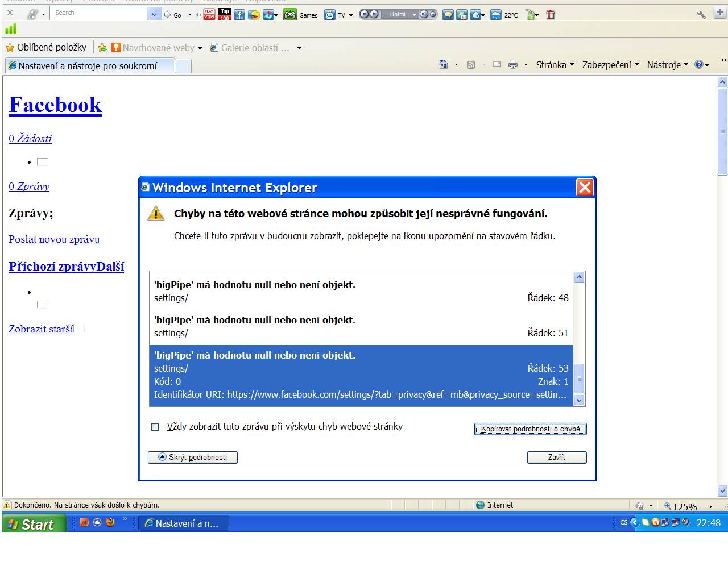Image resolution: width=728 pixels, height=582 pixels.
Task: Click the radio volume speaker icon
Action: point(424,14)
